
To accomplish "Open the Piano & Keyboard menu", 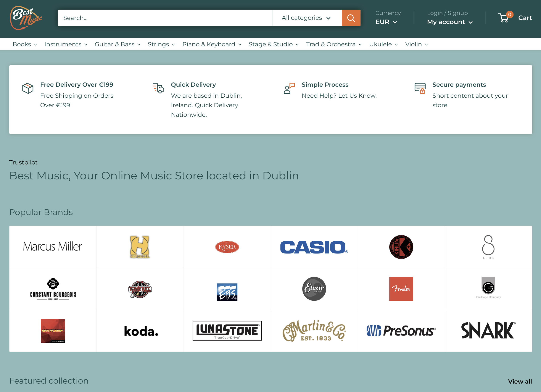I will point(212,44).
